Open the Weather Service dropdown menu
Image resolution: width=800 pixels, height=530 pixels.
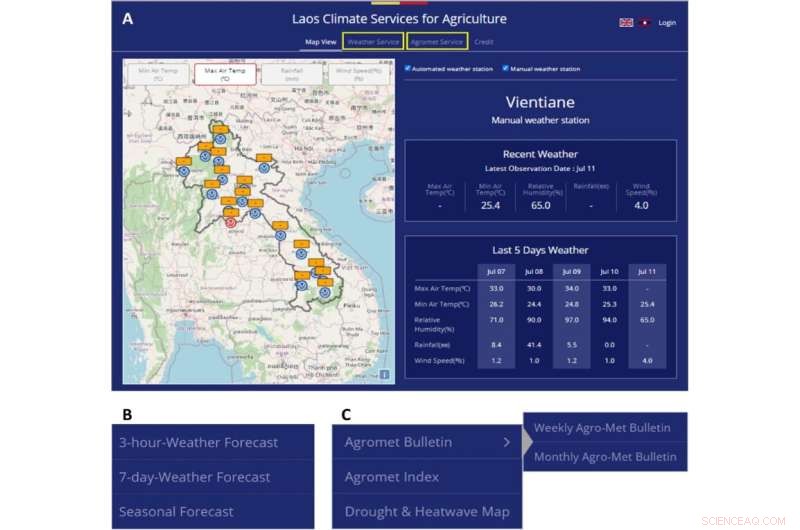[373, 42]
